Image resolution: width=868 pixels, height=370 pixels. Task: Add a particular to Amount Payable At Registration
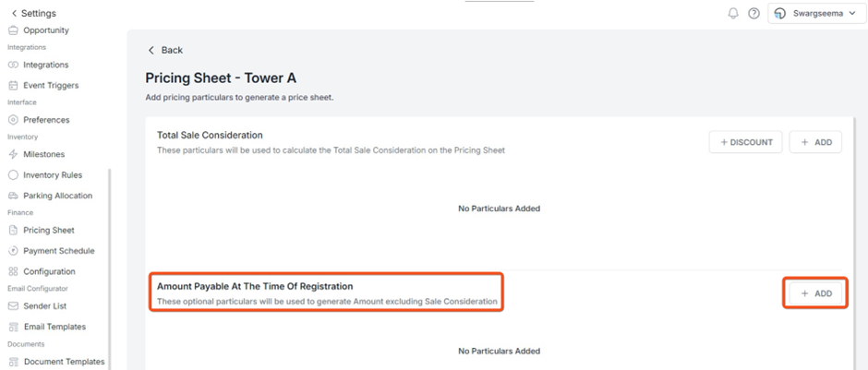pos(815,293)
